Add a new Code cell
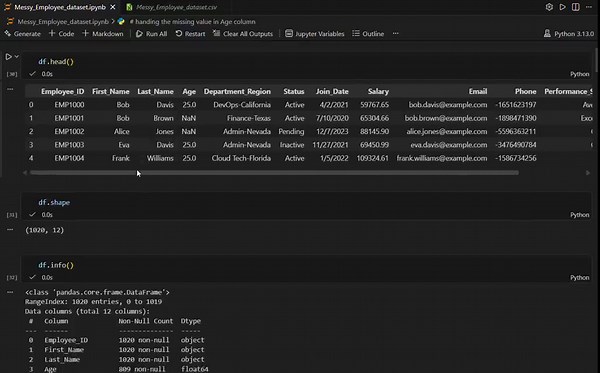600x373 pixels. pyautogui.click(x=61, y=34)
